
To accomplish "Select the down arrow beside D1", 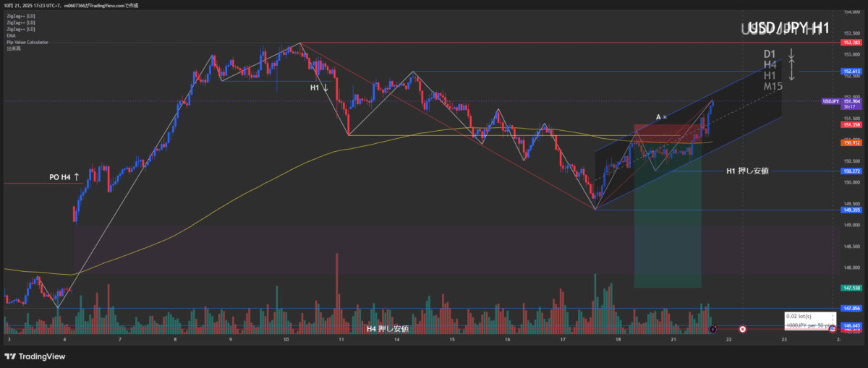I will [791, 54].
